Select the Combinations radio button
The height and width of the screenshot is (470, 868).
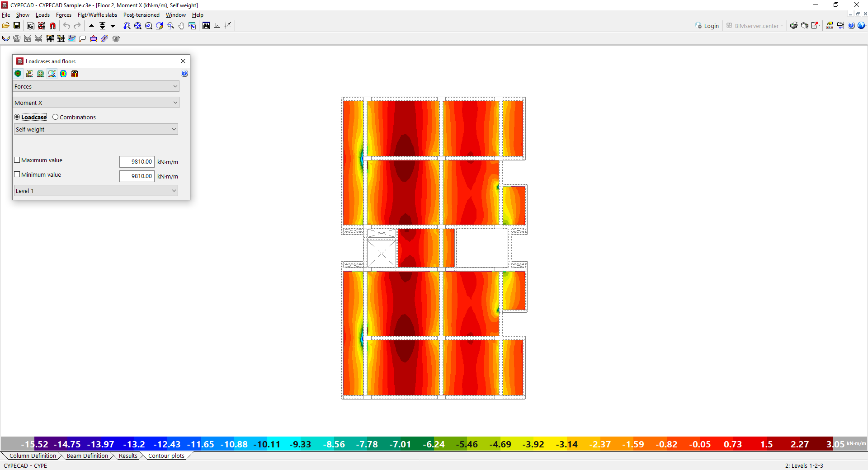pyautogui.click(x=56, y=117)
